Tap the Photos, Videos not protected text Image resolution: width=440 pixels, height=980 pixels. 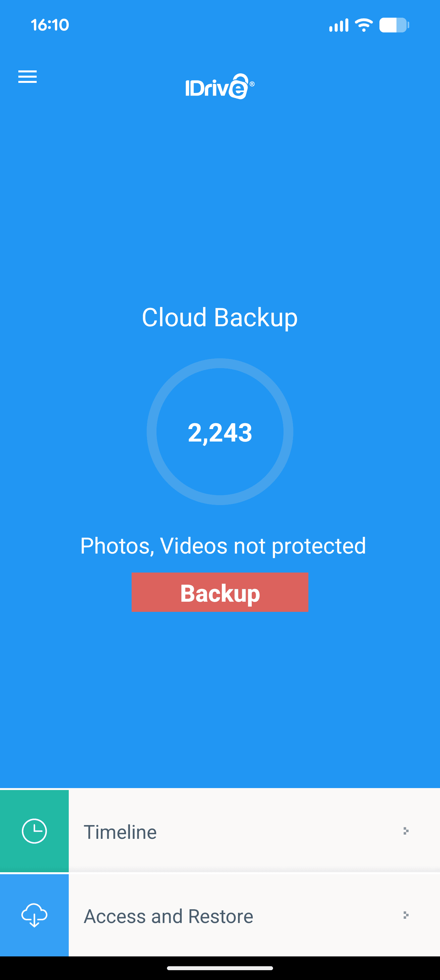(223, 546)
